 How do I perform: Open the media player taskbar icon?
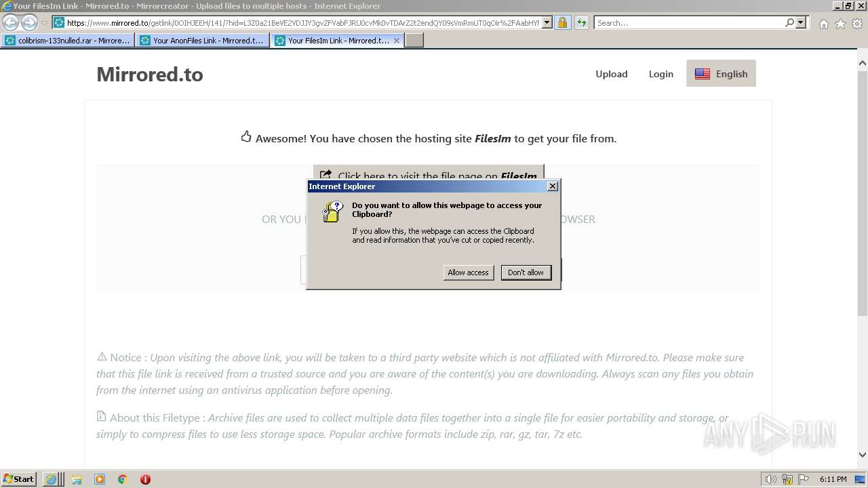100,479
